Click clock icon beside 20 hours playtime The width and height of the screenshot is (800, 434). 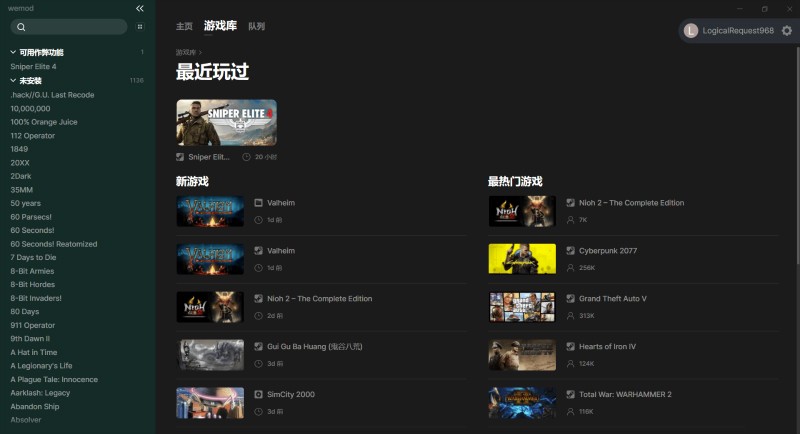click(x=246, y=157)
